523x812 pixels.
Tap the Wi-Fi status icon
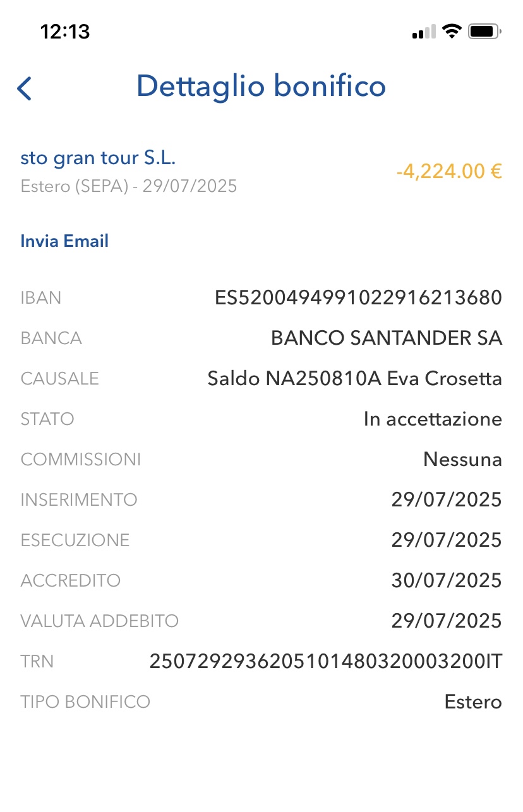452,31
